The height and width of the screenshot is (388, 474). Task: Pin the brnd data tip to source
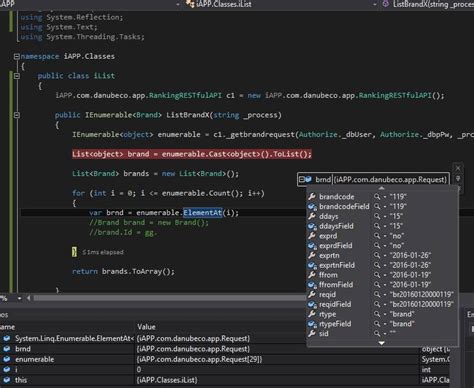click(458, 179)
